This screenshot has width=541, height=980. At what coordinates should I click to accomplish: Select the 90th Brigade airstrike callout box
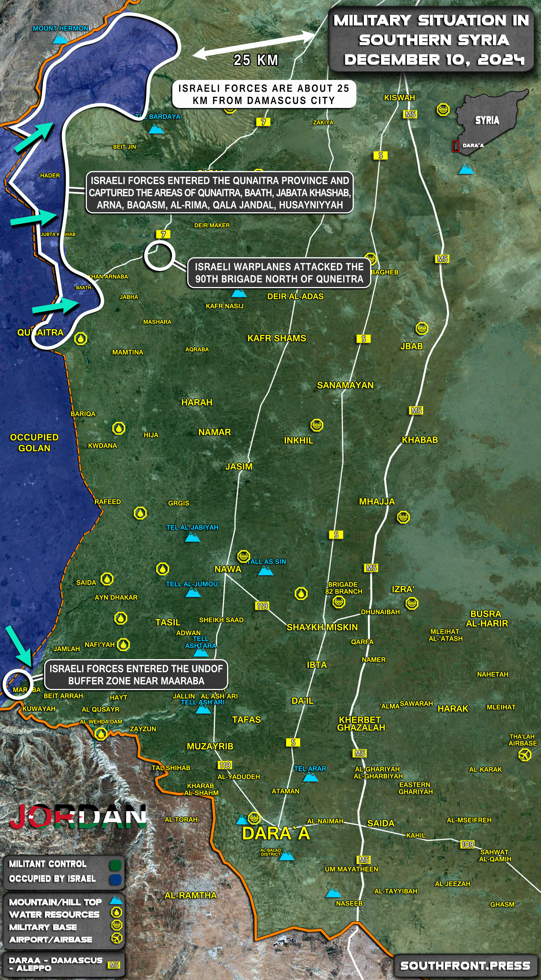279,273
